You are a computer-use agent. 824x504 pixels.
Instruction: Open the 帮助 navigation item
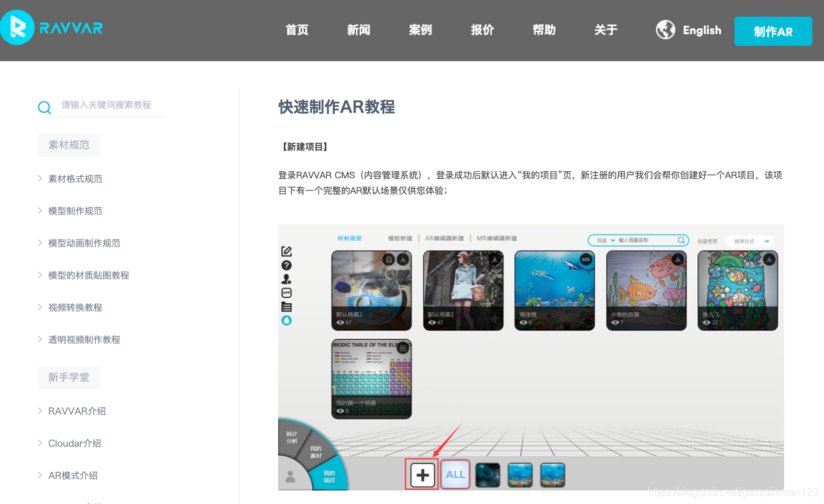544,30
